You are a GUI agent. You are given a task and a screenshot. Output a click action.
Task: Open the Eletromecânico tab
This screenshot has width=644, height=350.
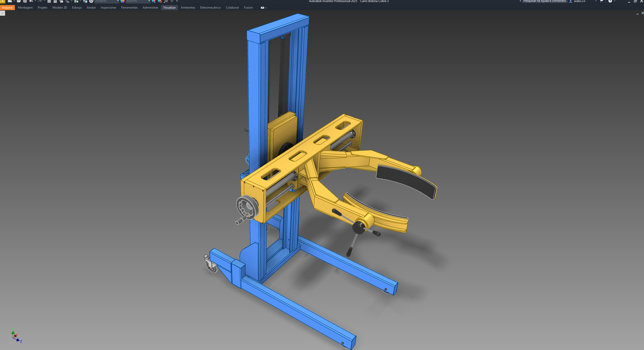(x=210, y=8)
